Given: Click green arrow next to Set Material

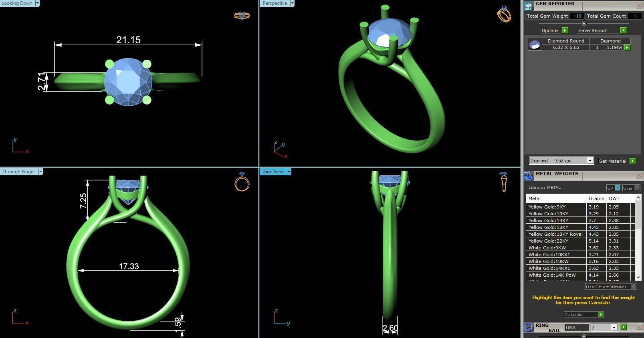Looking at the screenshot, I should click(632, 161).
